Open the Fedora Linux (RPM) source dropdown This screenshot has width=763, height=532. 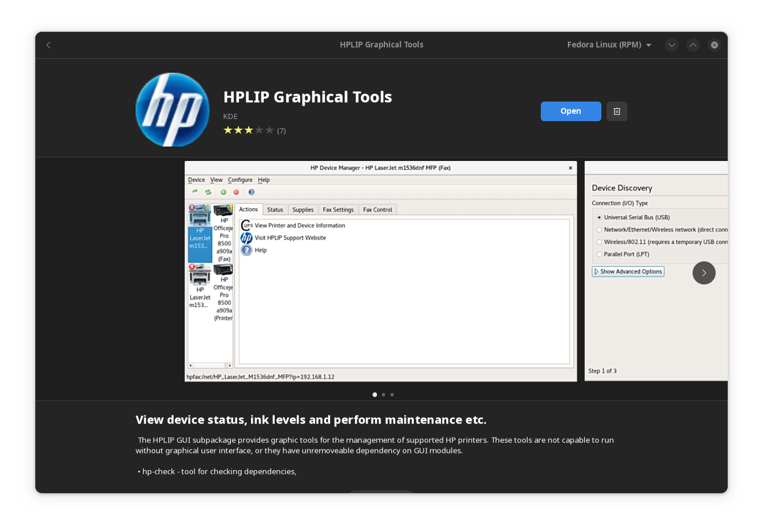point(609,45)
